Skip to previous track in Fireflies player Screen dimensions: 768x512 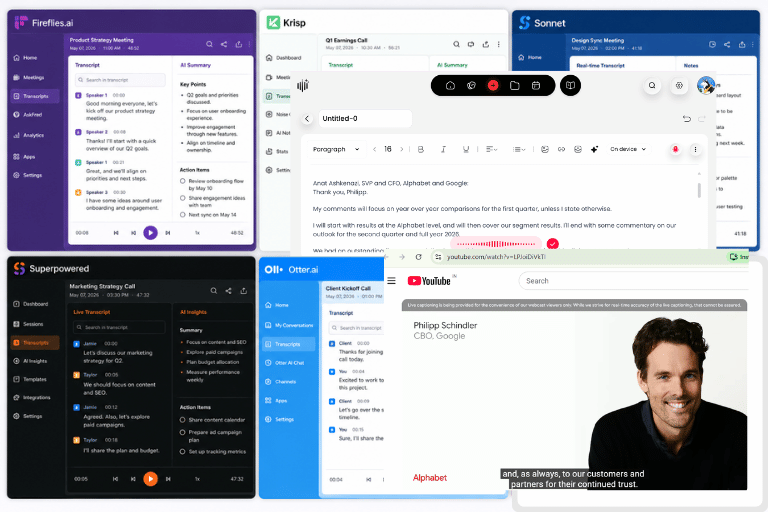pyautogui.click(x=116, y=233)
